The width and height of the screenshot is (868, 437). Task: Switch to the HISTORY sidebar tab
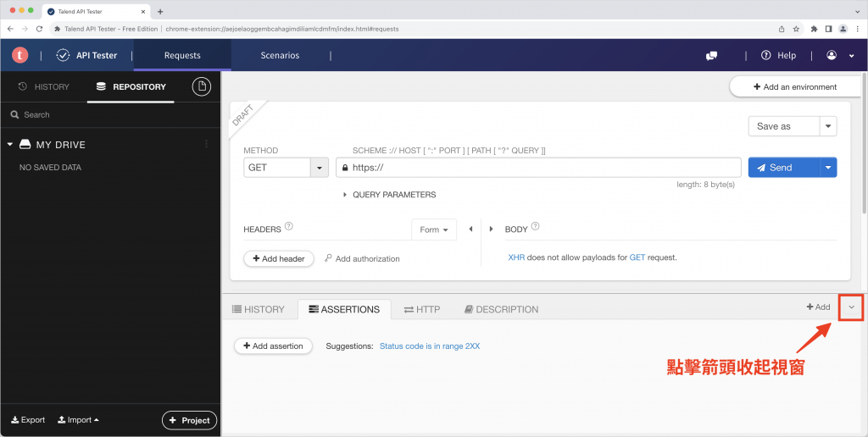point(44,87)
